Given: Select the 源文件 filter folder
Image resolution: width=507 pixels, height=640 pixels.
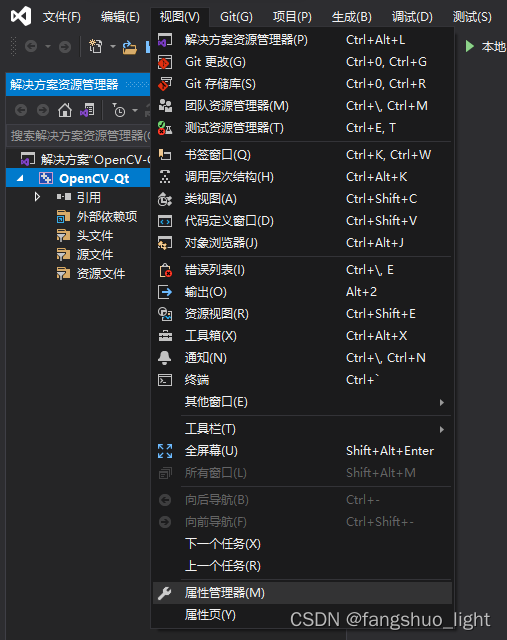Looking at the screenshot, I should 95,255.
